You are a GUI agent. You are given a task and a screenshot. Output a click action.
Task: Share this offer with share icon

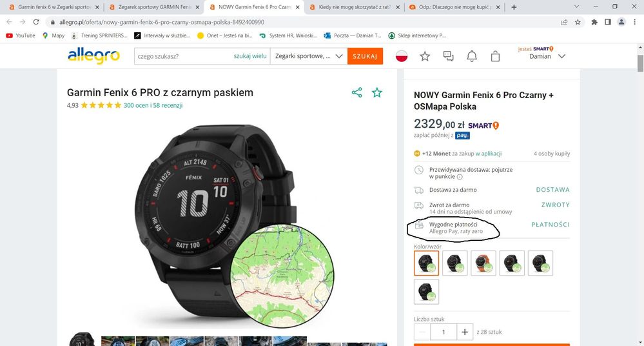click(357, 92)
